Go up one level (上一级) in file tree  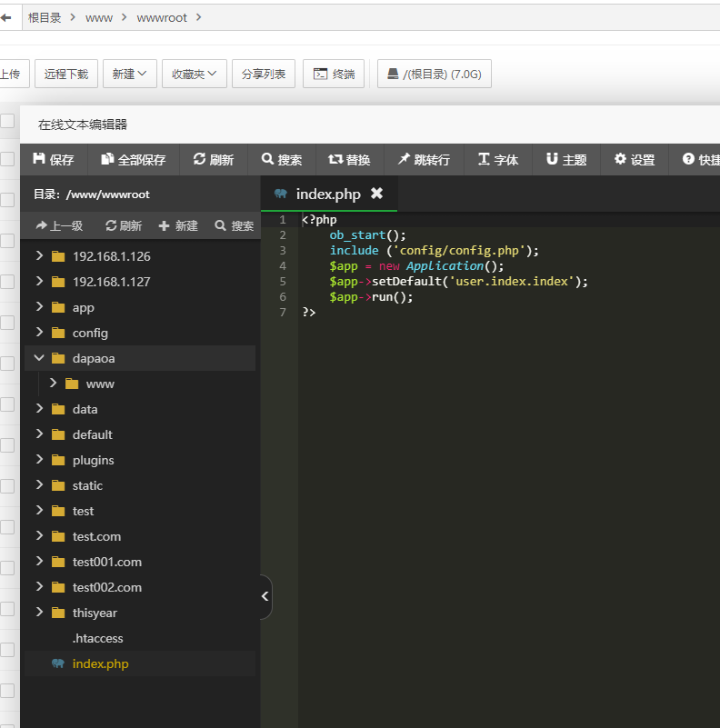coord(59,225)
